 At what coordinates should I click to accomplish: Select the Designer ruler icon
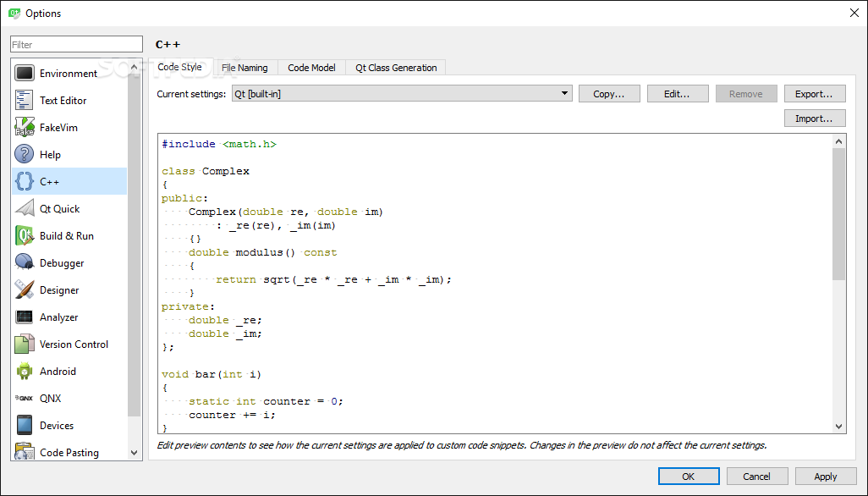tap(25, 290)
